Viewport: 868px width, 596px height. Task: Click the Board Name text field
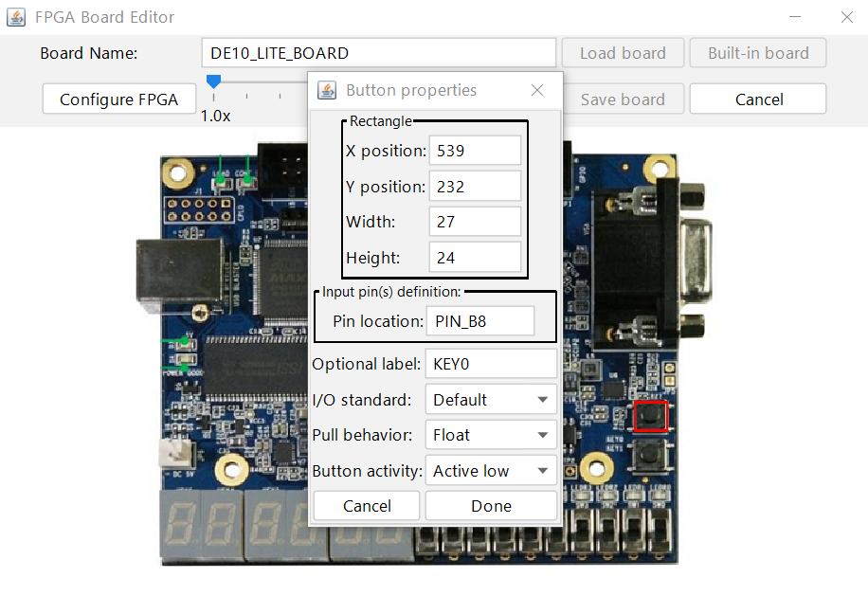378,53
